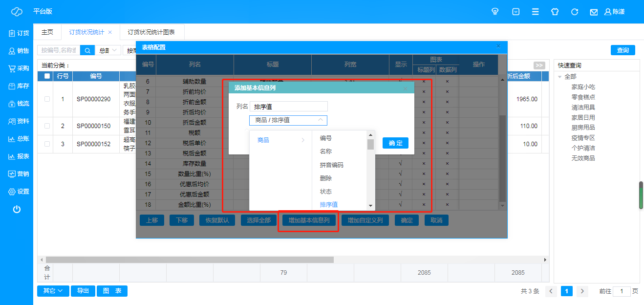
Task: Click the horizontal scrollbar thumb under the table
Action: [x=190, y=260]
